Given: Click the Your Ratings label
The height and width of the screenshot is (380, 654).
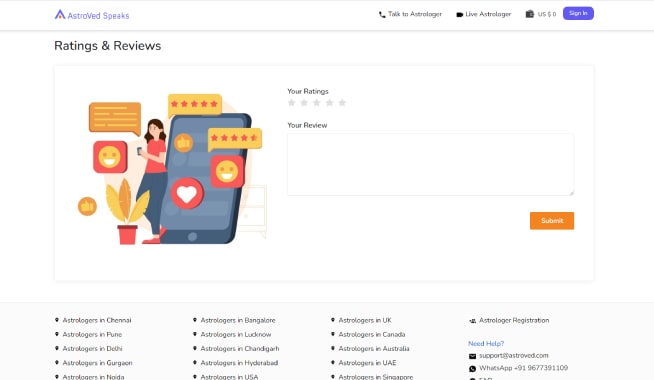Looking at the screenshot, I should (308, 91).
